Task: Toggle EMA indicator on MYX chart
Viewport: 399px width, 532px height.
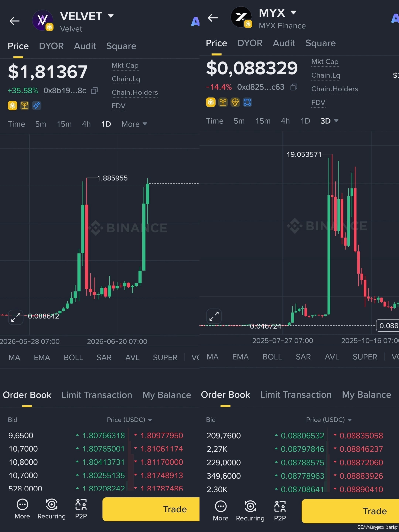Action: click(x=241, y=357)
